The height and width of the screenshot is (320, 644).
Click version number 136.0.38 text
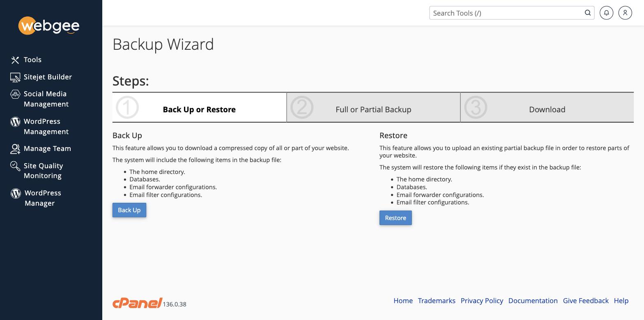(x=175, y=304)
